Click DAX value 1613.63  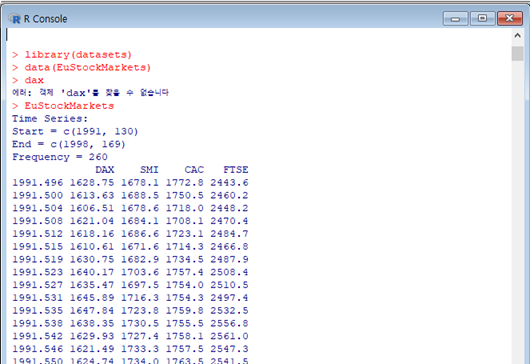(x=92, y=195)
